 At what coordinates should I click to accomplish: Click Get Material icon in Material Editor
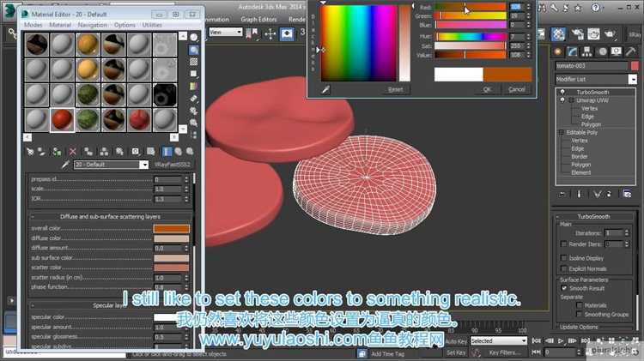pos(30,152)
